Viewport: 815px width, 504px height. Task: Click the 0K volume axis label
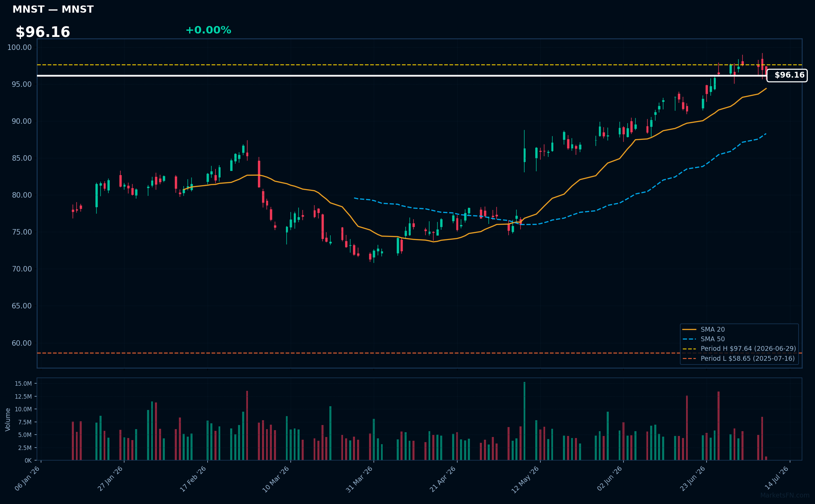(x=28, y=461)
